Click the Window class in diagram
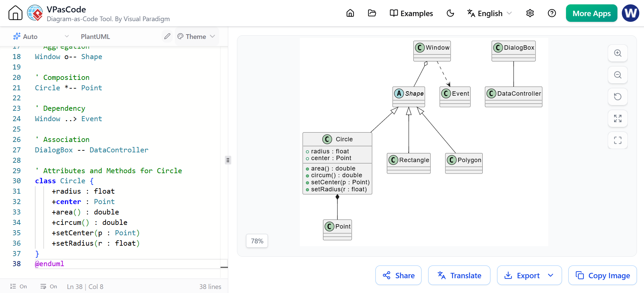The width and height of the screenshot is (644, 293). coord(432,51)
